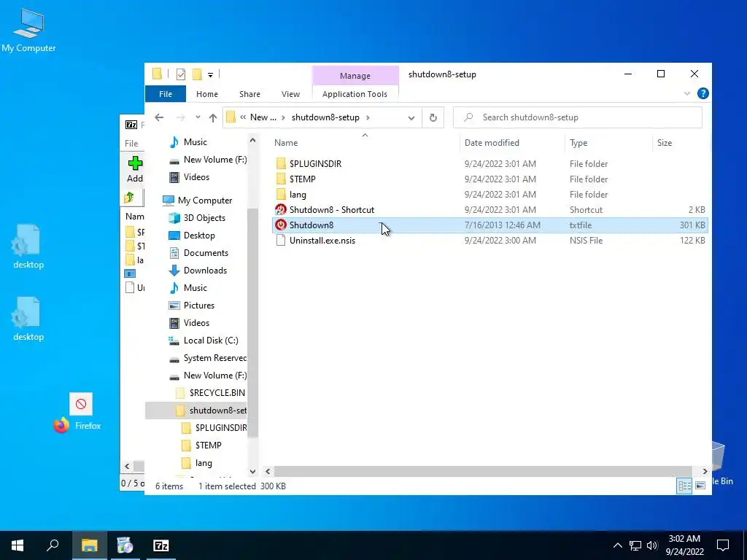747x560 pixels.
Task: Select System Reserved drive in navigation pane
Action: pos(215,358)
